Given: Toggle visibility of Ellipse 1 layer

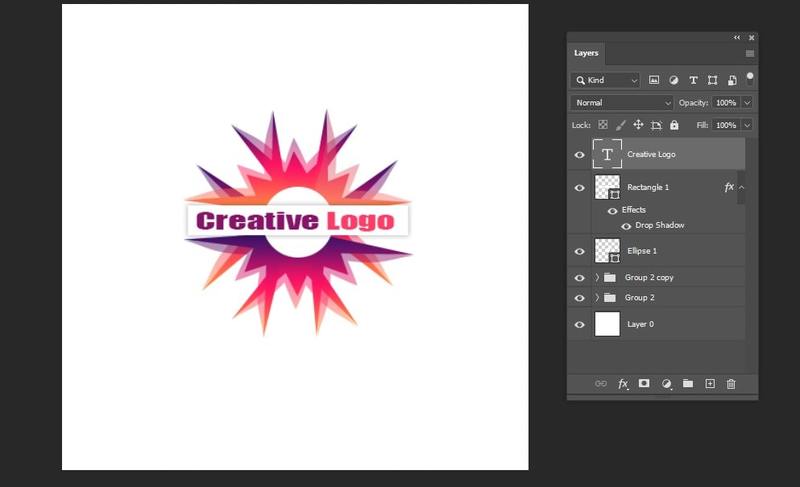Looking at the screenshot, I should pyautogui.click(x=579, y=251).
